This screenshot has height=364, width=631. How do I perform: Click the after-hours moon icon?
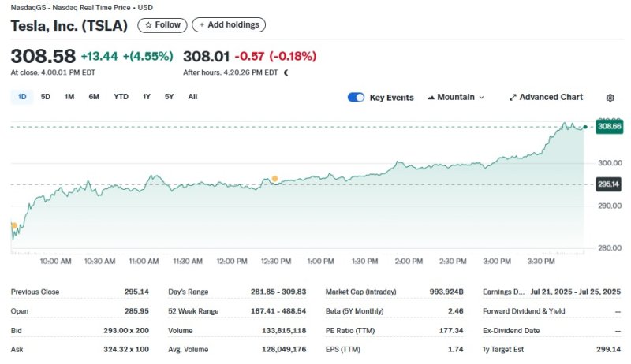click(286, 72)
